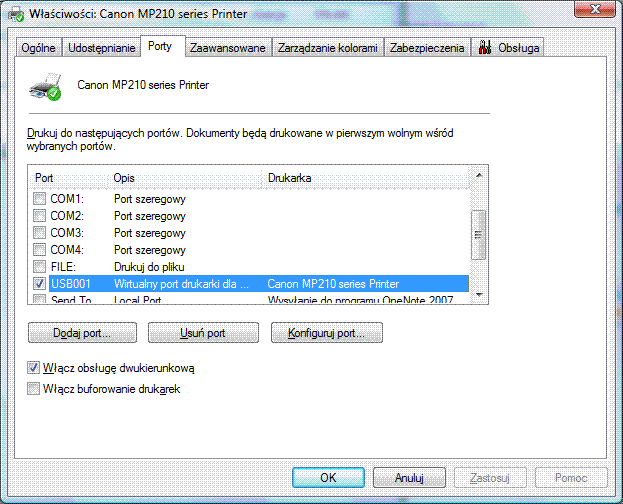Click the port list scroll down arrow
The width and height of the screenshot is (623, 504).
coord(479,295)
